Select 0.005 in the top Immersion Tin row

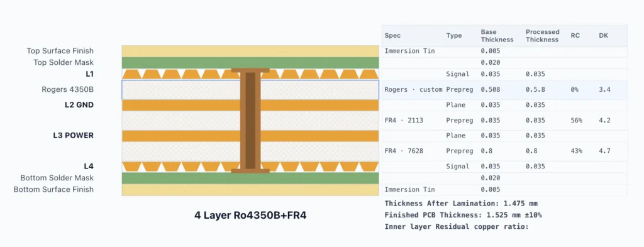coord(491,51)
